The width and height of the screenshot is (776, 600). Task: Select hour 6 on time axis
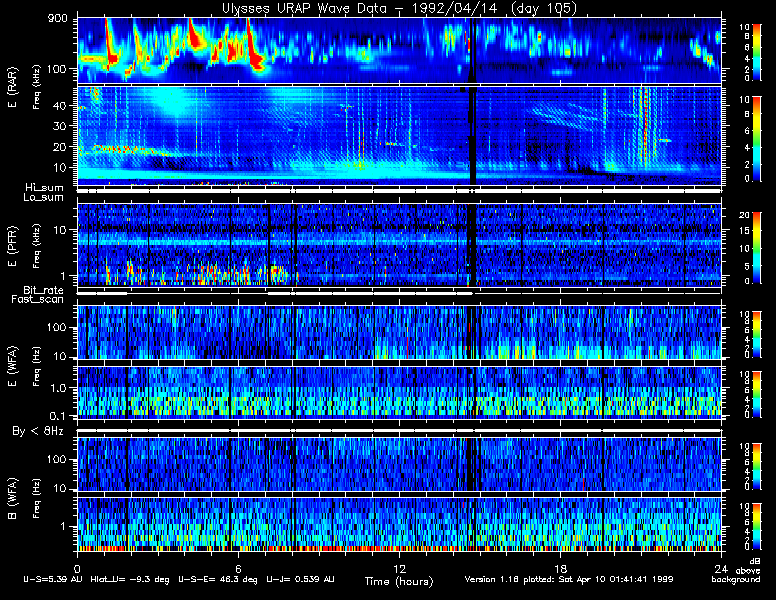238,568
